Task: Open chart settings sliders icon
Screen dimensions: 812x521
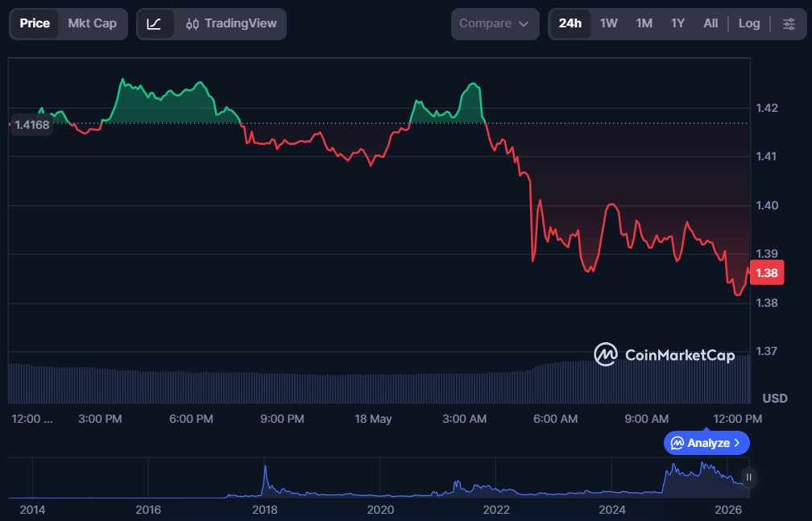Action: pos(789,24)
